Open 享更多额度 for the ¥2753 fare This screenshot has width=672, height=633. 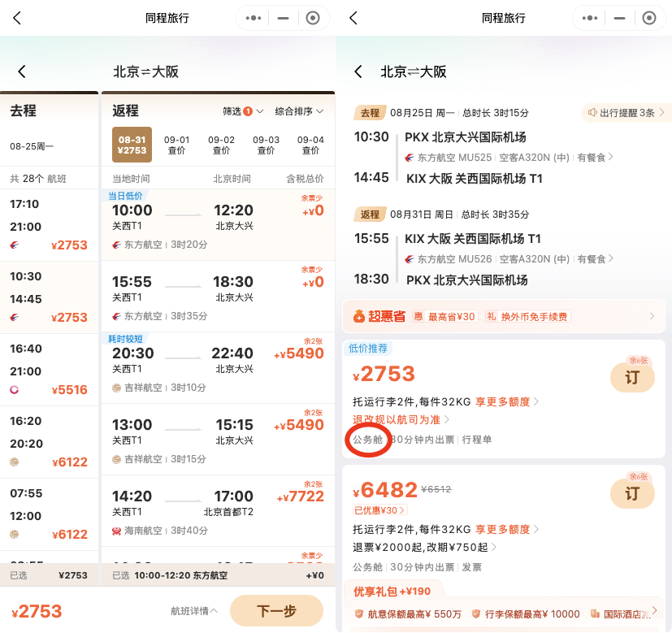click(507, 401)
